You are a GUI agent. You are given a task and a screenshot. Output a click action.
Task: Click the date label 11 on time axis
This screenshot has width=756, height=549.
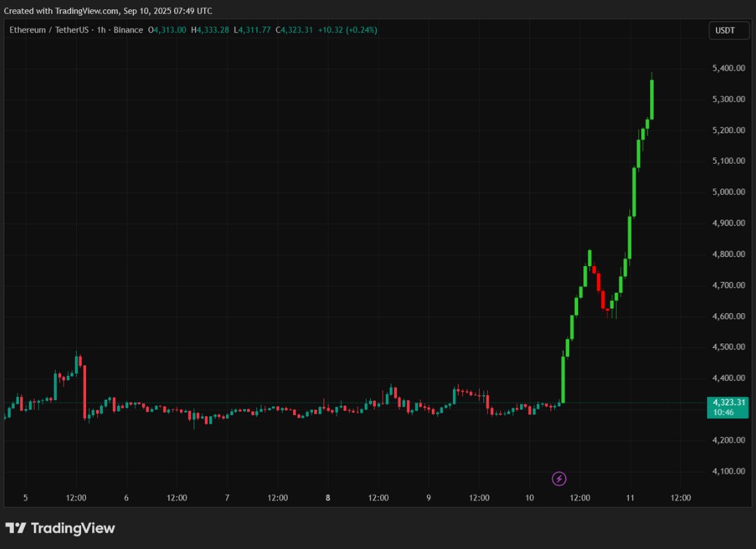click(x=630, y=498)
